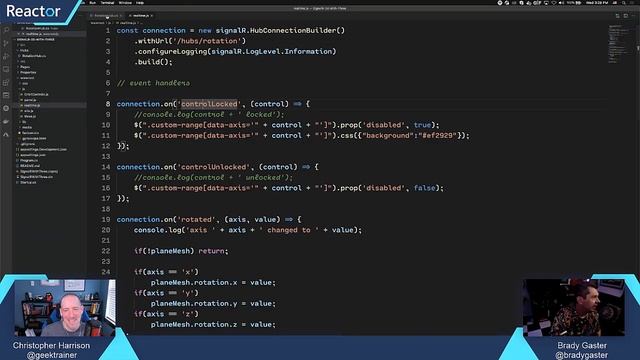Viewport: 640px width, 360px height.
Task: Select realtime.js in the js folder
Action: (x=32, y=105)
